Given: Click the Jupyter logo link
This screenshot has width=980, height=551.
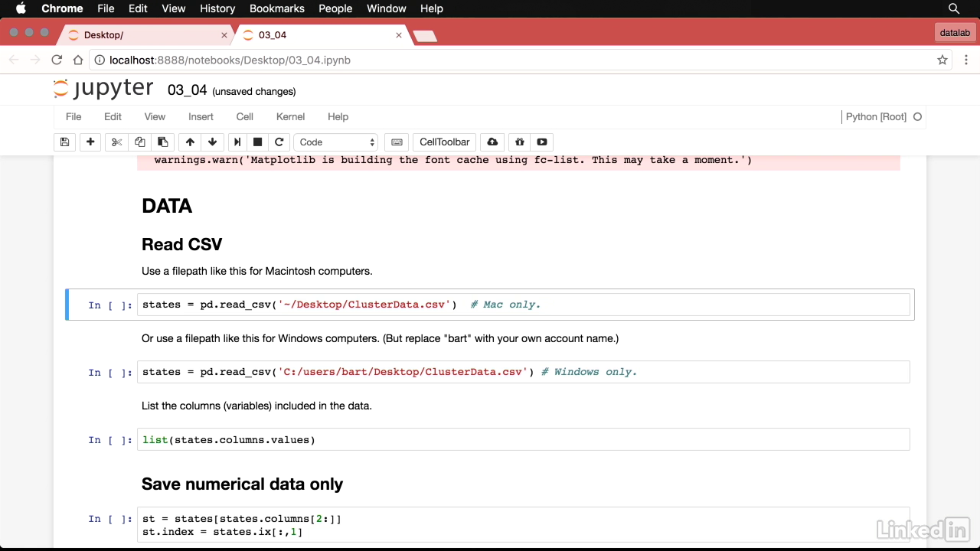Looking at the screenshot, I should [103, 89].
